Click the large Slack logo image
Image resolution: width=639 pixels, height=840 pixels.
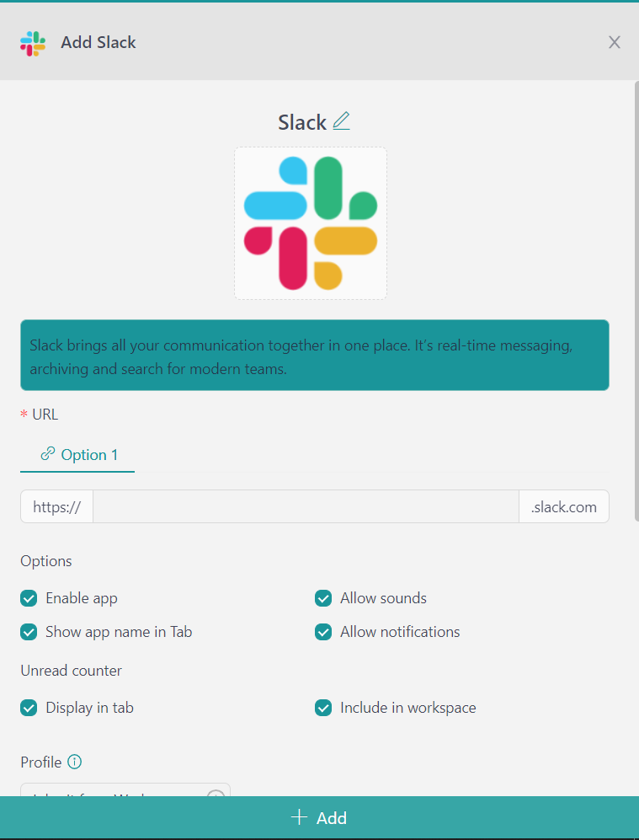coord(311,223)
